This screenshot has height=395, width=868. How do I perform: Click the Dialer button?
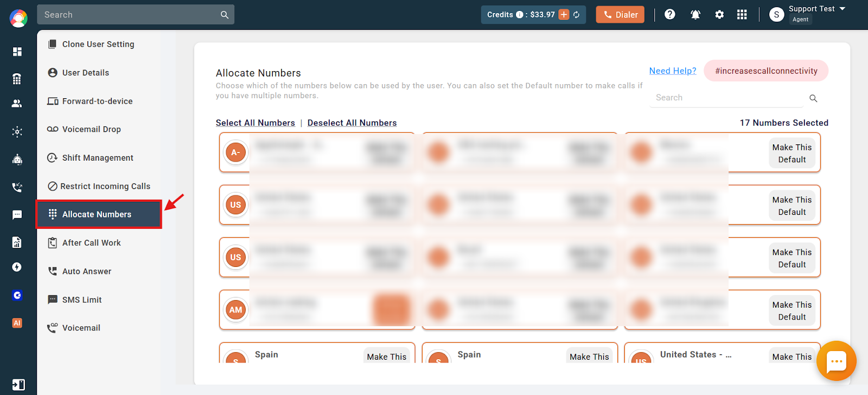pyautogui.click(x=620, y=15)
